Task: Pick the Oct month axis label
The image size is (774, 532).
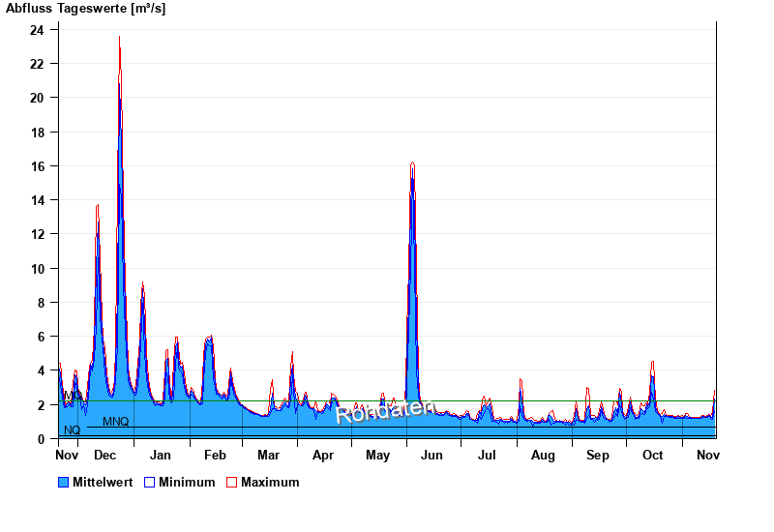Action: [x=653, y=455]
